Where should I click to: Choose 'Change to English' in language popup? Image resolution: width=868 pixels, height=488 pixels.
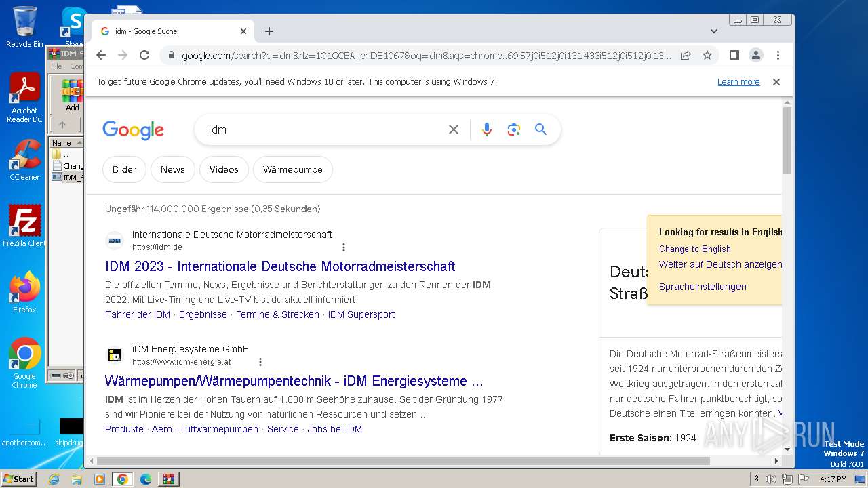click(695, 249)
